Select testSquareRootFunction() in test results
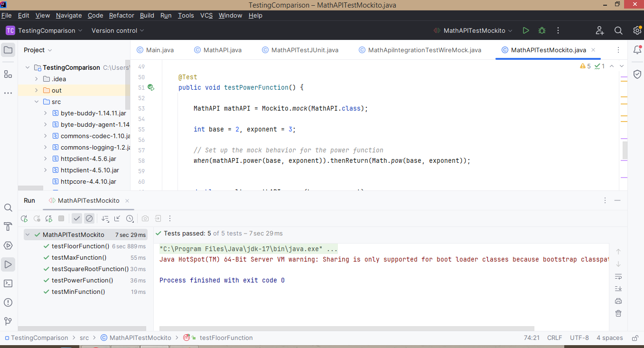This screenshot has height=348, width=644. (x=90, y=269)
